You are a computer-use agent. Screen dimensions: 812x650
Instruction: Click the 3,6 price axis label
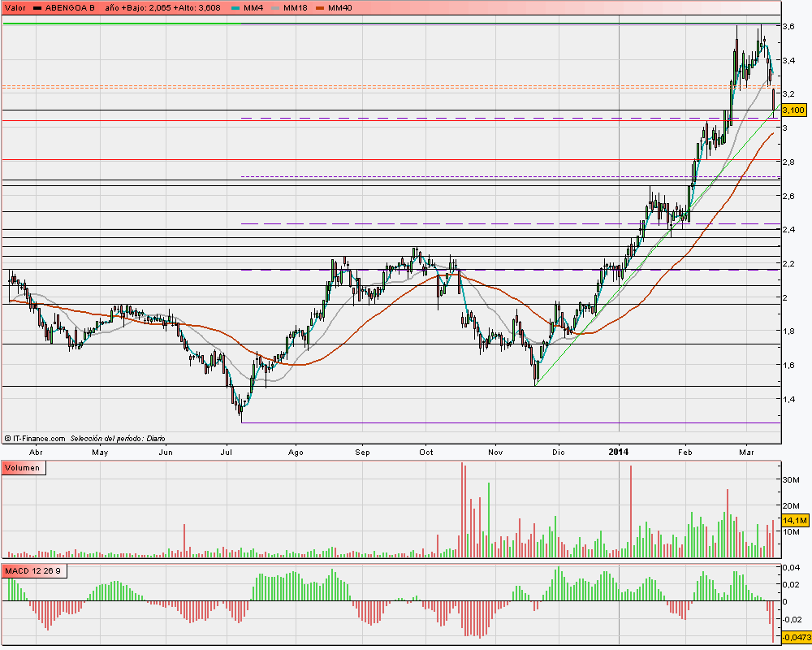[x=789, y=27]
